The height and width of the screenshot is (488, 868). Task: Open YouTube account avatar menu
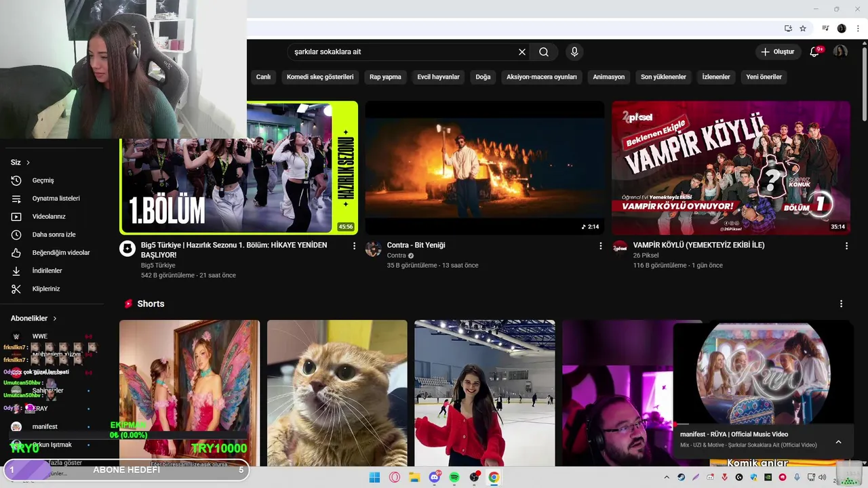click(840, 52)
